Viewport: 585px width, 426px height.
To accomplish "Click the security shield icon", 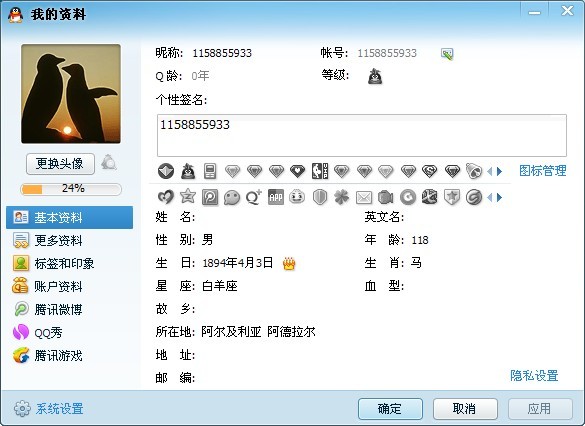I will tap(320, 197).
